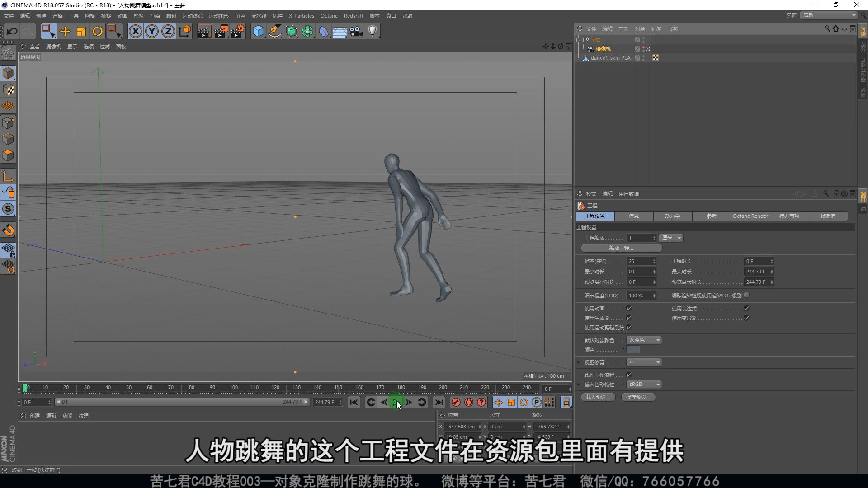Open floor environment objects icon
The width and height of the screenshot is (868, 488).
340,31
